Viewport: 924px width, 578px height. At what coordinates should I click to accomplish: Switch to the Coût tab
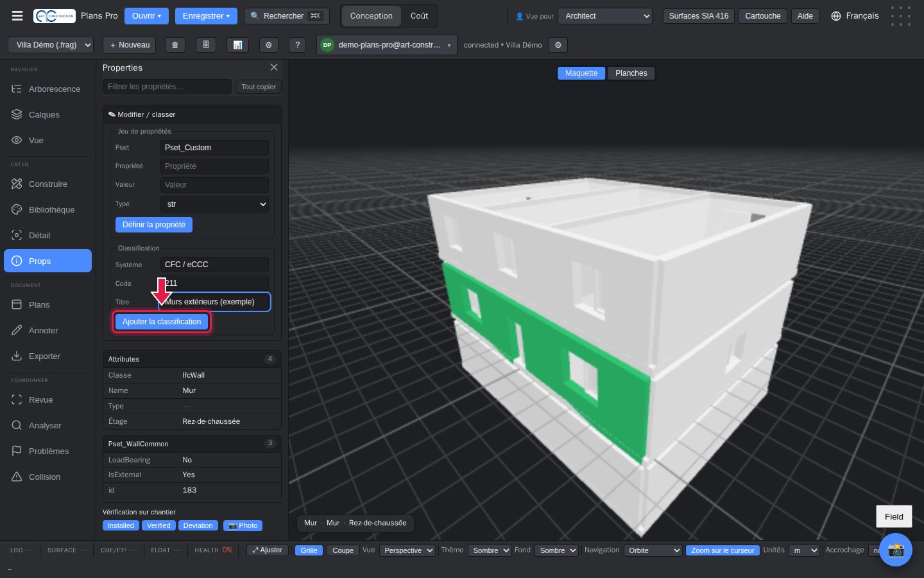point(419,16)
